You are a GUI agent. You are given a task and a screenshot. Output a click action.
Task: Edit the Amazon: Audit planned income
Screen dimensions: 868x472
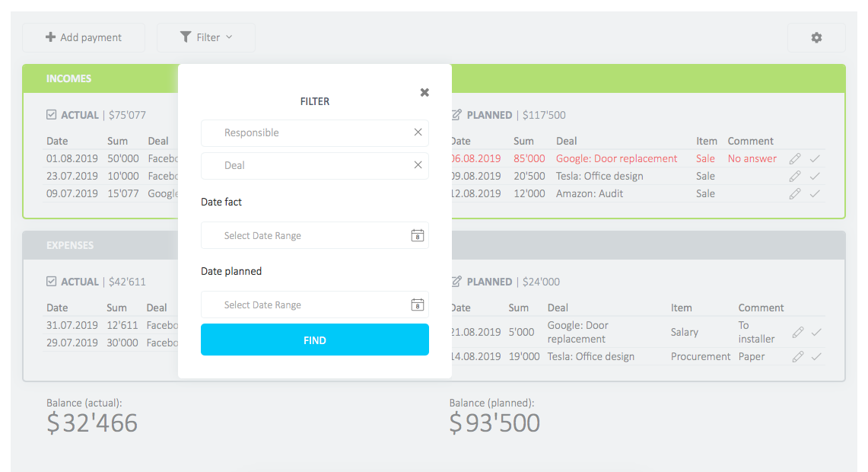click(795, 194)
